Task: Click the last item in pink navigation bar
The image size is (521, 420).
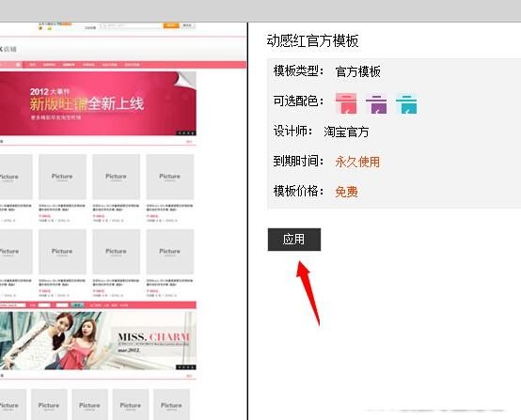Action: tap(133, 65)
